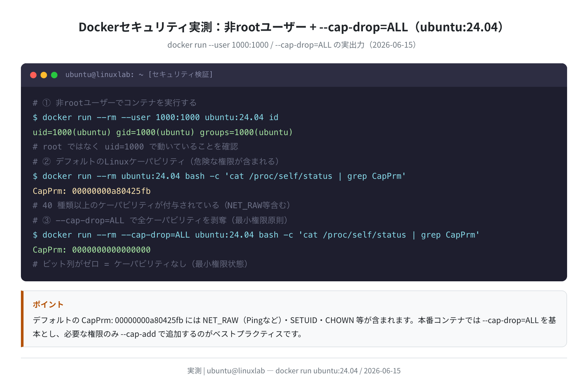Click the command without --cap-drop that greps CapPrm

[x=219, y=176]
